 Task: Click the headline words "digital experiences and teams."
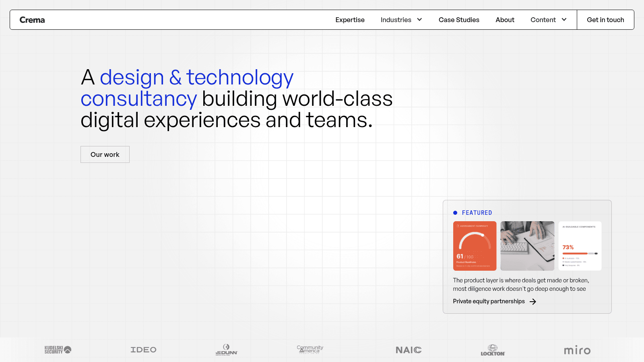click(x=227, y=120)
